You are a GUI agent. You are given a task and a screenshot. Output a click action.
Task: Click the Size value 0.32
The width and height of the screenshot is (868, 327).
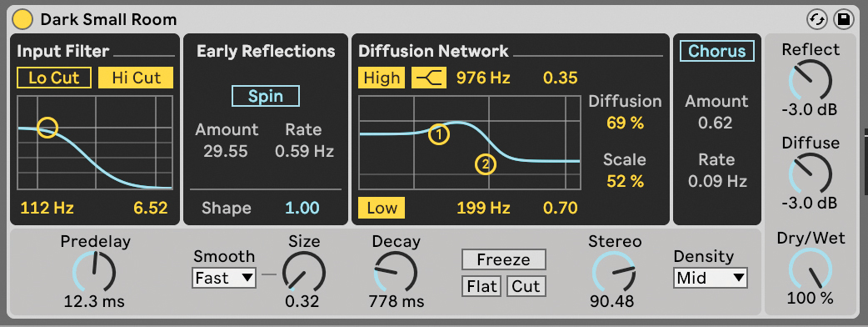[x=302, y=301]
